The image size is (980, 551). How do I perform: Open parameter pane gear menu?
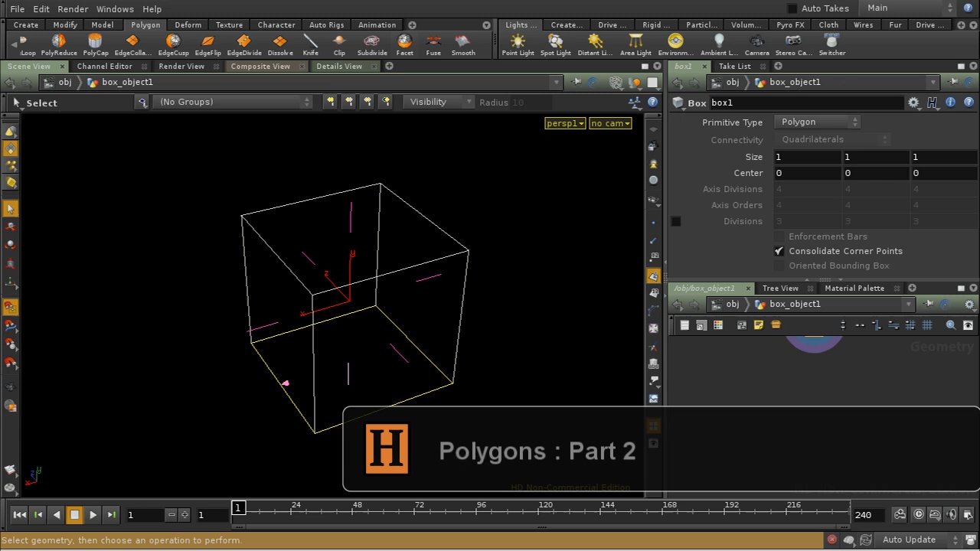coord(913,103)
